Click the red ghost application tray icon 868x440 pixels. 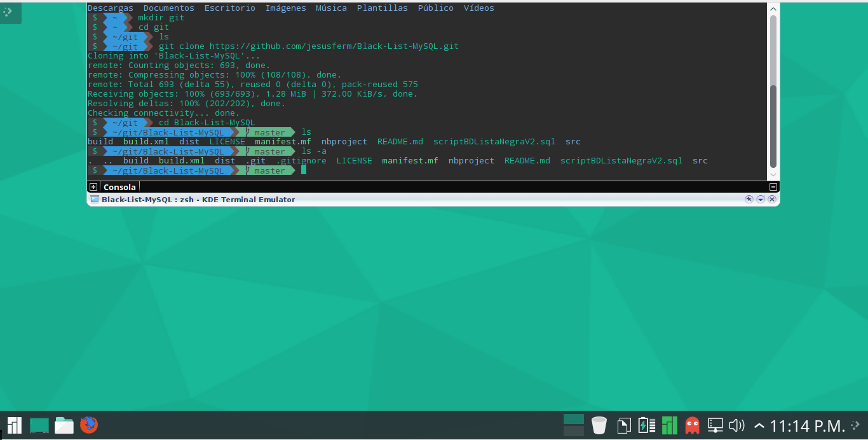pyautogui.click(x=692, y=425)
